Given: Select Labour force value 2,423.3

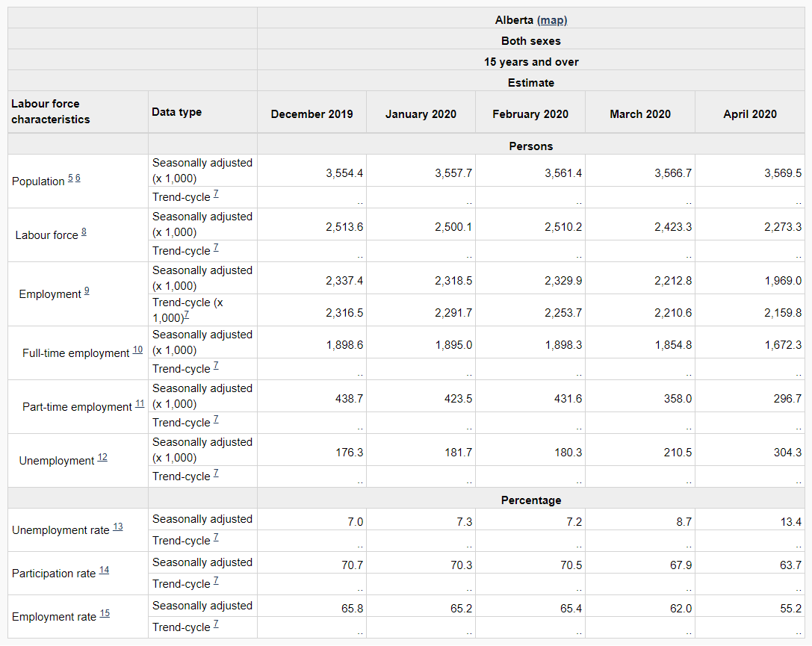Looking at the screenshot, I should pos(673,227).
